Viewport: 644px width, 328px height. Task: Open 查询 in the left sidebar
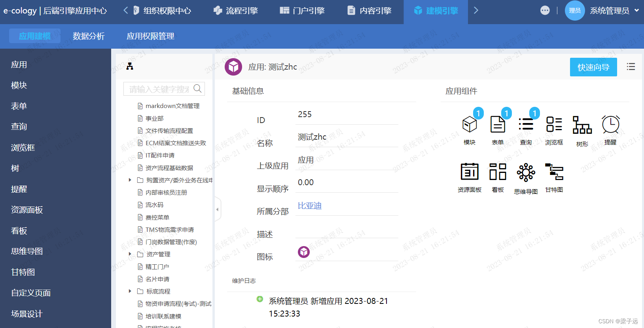[19, 127]
